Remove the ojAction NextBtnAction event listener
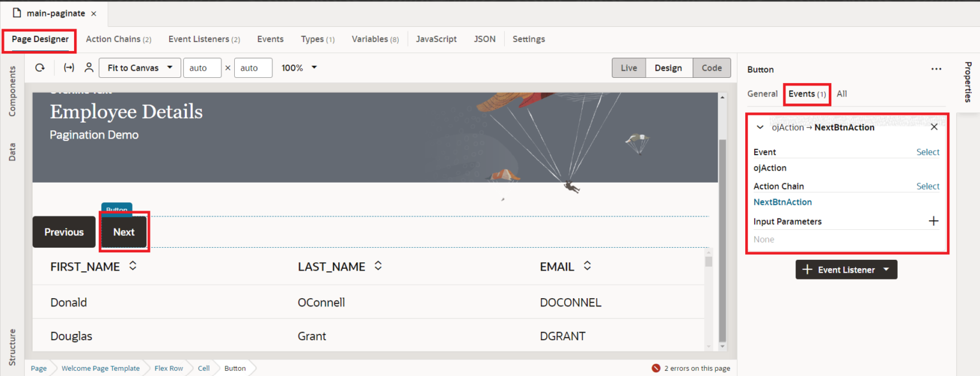Image resolution: width=980 pixels, height=376 pixels. click(934, 126)
